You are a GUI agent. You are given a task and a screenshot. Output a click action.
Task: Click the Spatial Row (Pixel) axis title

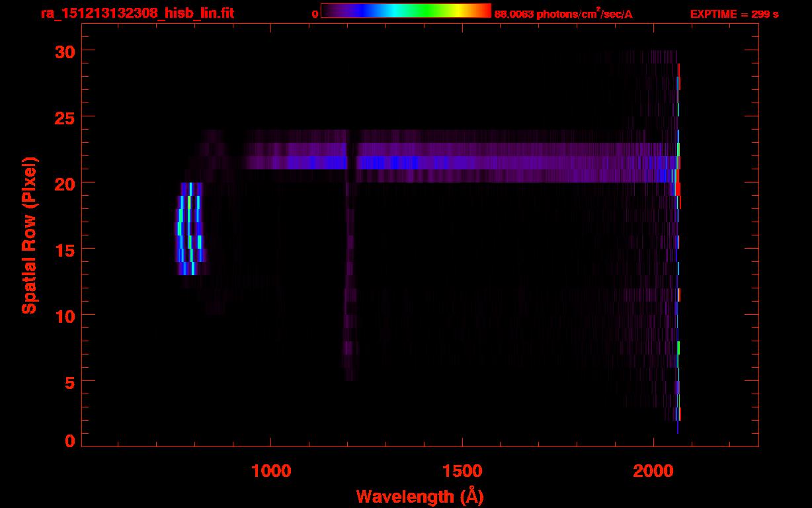29,235
